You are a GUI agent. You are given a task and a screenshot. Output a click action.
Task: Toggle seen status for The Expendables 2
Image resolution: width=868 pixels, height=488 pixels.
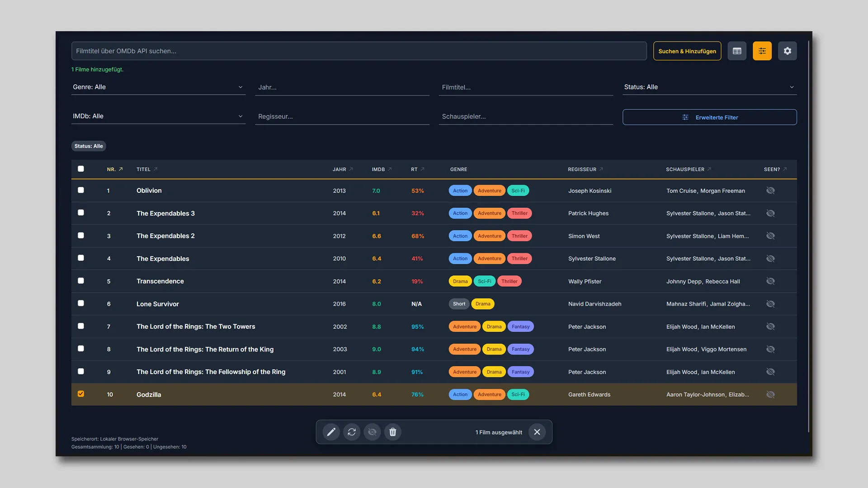click(x=771, y=236)
